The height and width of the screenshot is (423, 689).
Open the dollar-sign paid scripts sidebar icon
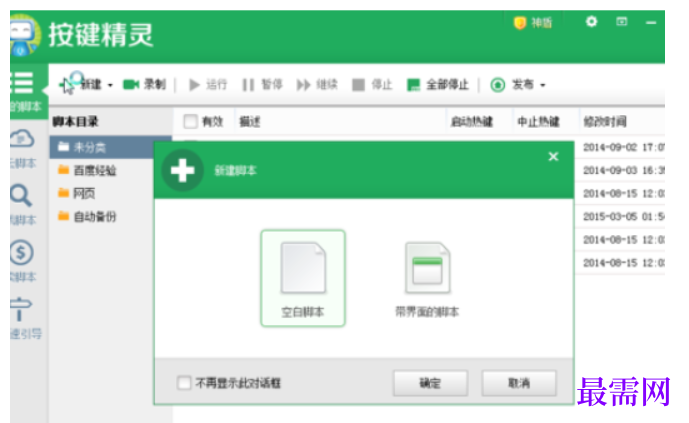[x=22, y=252]
